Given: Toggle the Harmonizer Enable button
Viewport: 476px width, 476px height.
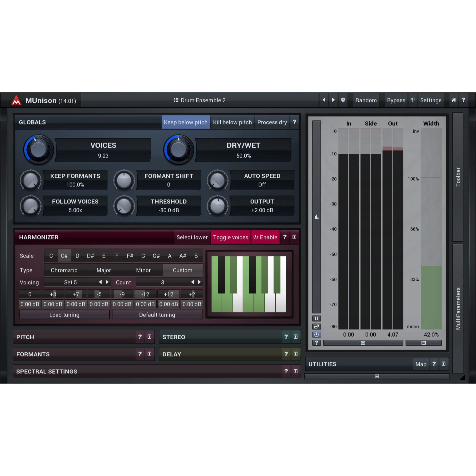Looking at the screenshot, I should (x=265, y=237).
